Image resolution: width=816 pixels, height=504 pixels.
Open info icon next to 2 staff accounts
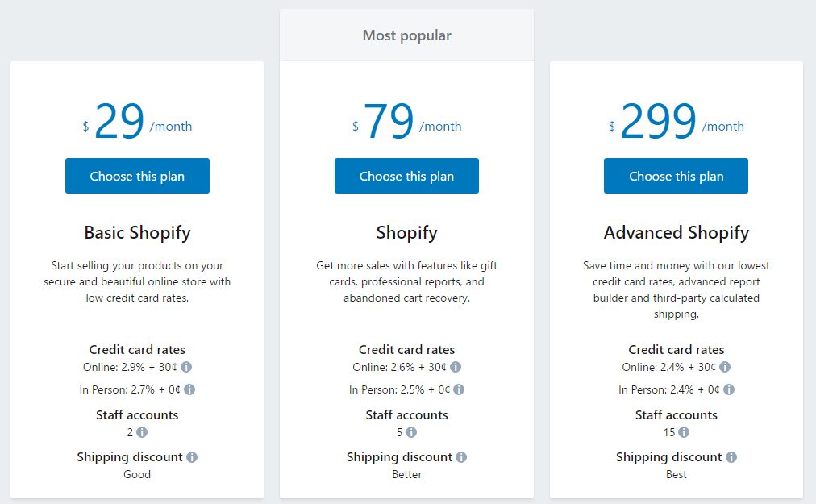(142, 432)
